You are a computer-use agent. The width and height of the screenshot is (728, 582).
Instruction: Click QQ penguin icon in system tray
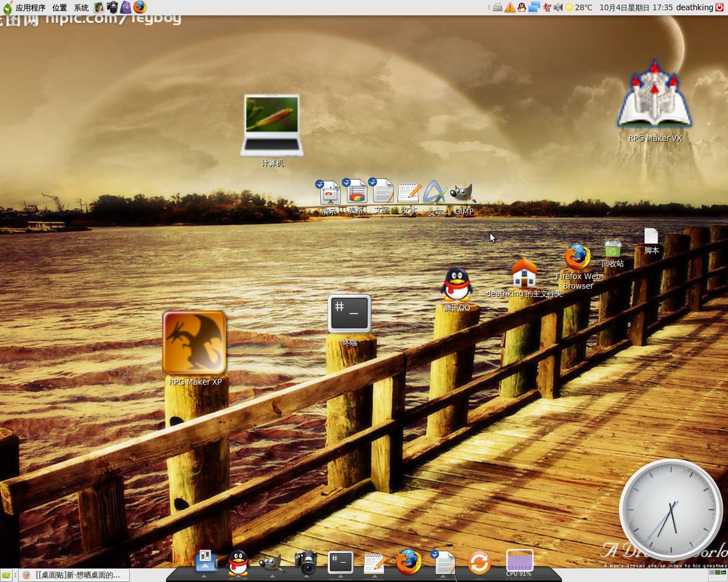(x=522, y=7)
